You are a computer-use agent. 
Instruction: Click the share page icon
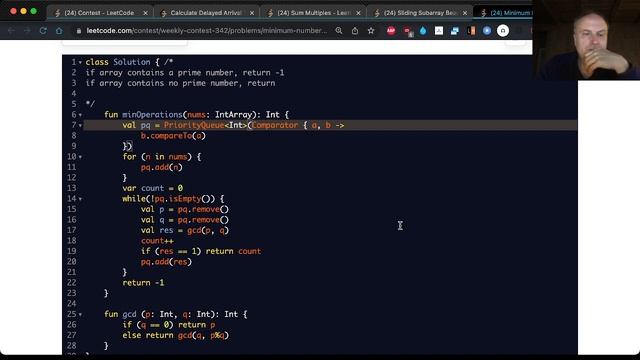[355, 31]
